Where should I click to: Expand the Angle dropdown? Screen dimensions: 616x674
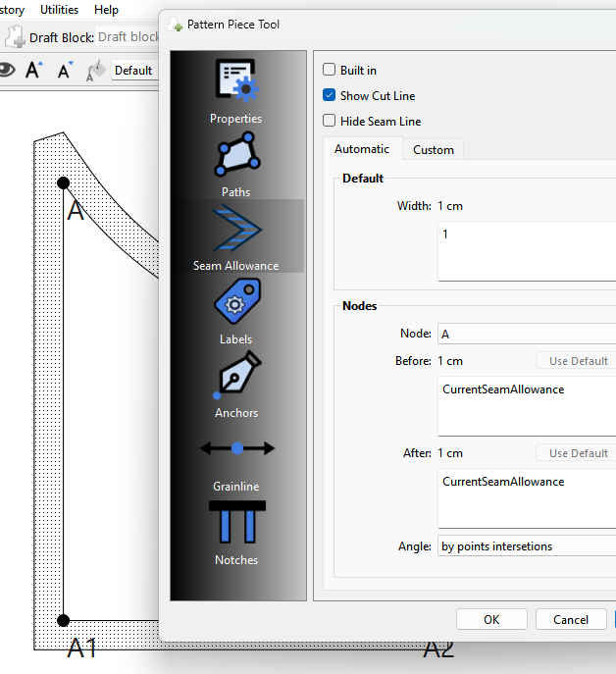point(526,546)
